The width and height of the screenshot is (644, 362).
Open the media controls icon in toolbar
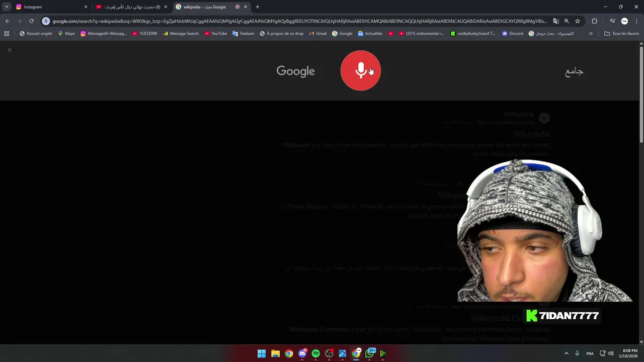click(612, 21)
